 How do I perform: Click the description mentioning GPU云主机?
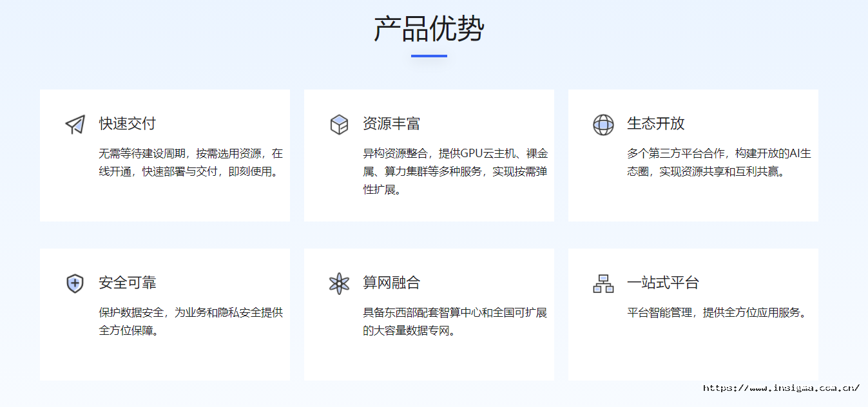pos(455,172)
